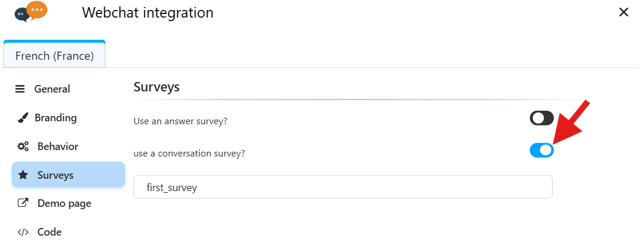Screen dimensions: 644x252
Task: Click the Branding paintbrush icon
Action: click(x=23, y=118)
